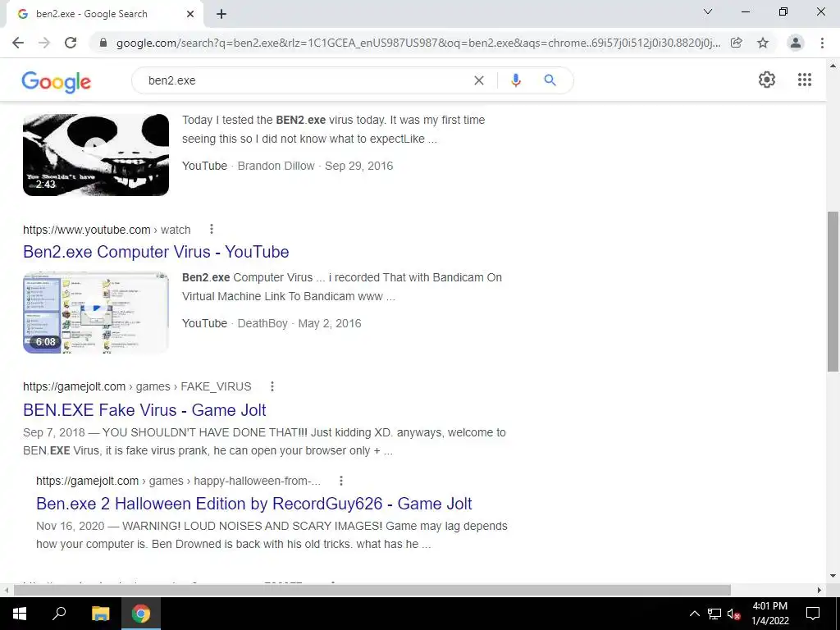Image resolution: width=840 pixels, height=630 pixels.
Task: Open File Explorer from taskbar
Action: (100, 614)
